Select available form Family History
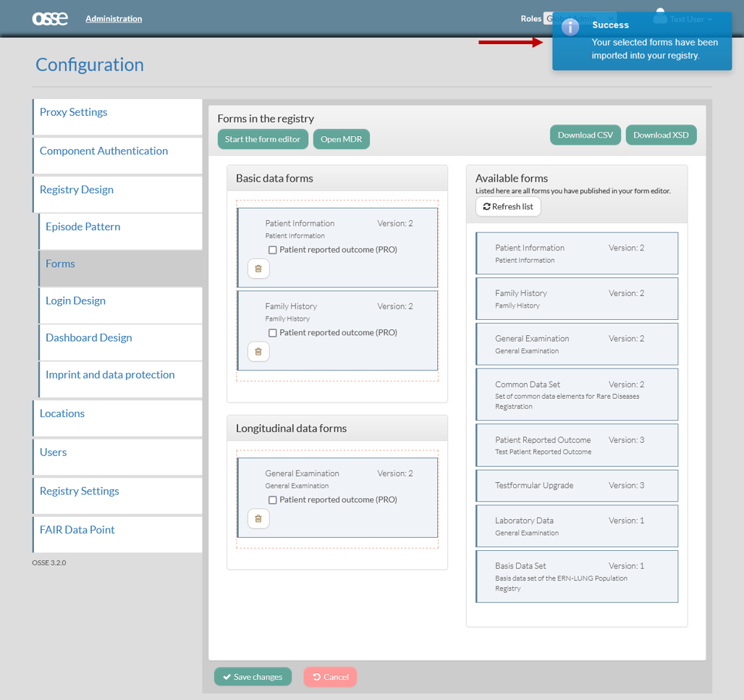744x700 pixels. pos(577,299)
